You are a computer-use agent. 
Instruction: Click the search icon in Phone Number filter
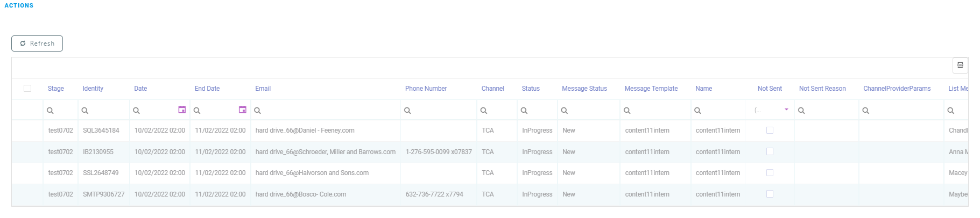[x=407, y=111]
